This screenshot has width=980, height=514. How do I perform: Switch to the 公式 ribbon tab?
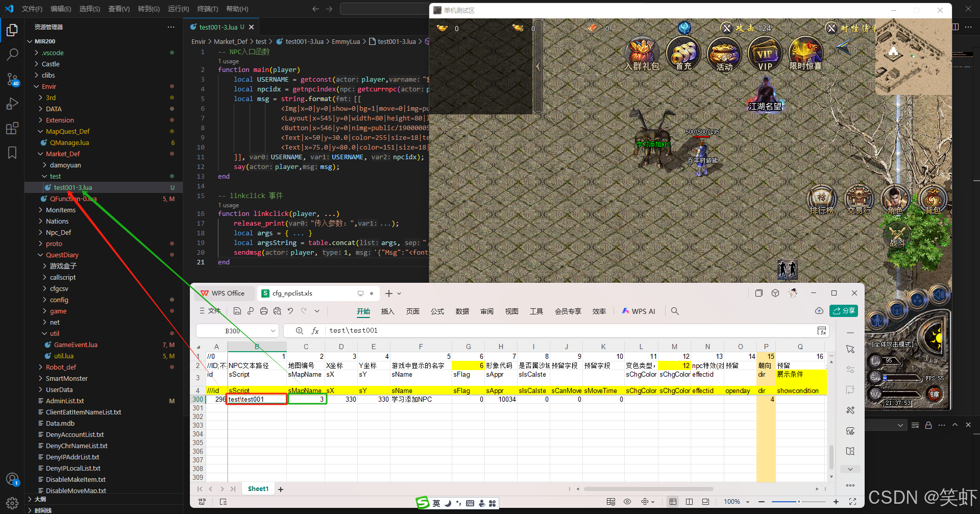point(437,311)
